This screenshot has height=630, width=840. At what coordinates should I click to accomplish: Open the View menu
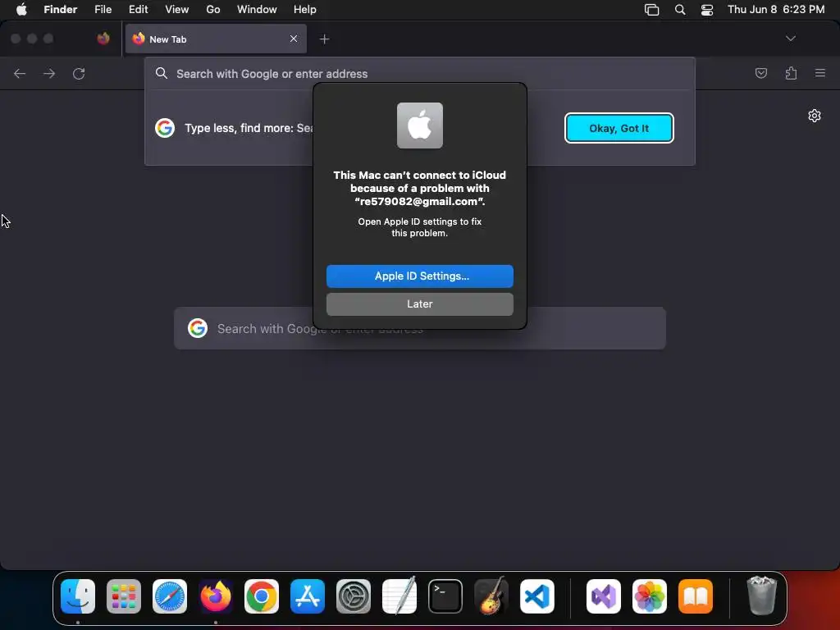177,10
